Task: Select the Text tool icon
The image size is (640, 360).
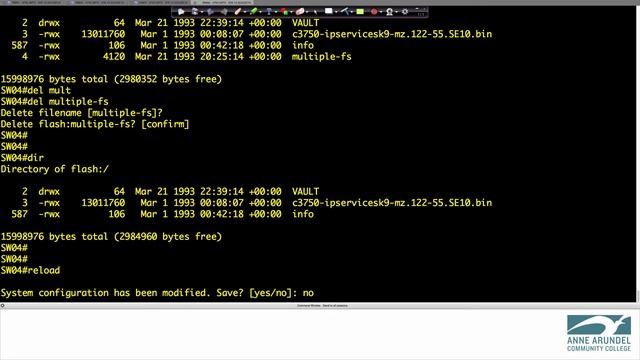Action: tap(269, 12)
